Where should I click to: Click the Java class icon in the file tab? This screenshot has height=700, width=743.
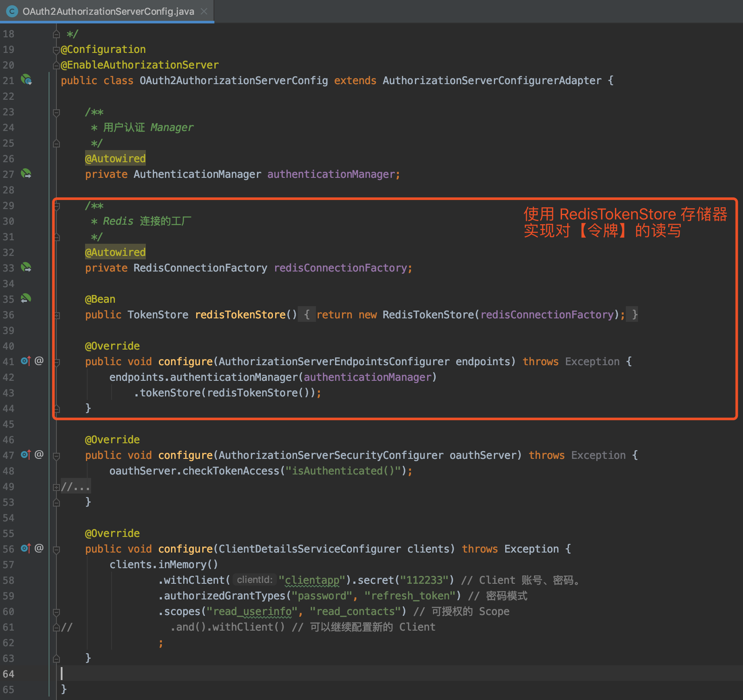tap(12, 11)
